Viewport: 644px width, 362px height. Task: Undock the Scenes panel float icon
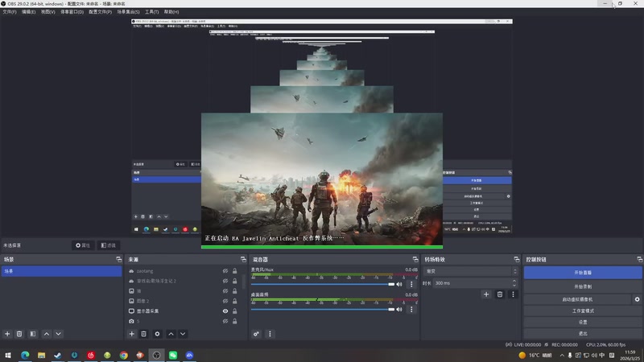tap(118, 259)
